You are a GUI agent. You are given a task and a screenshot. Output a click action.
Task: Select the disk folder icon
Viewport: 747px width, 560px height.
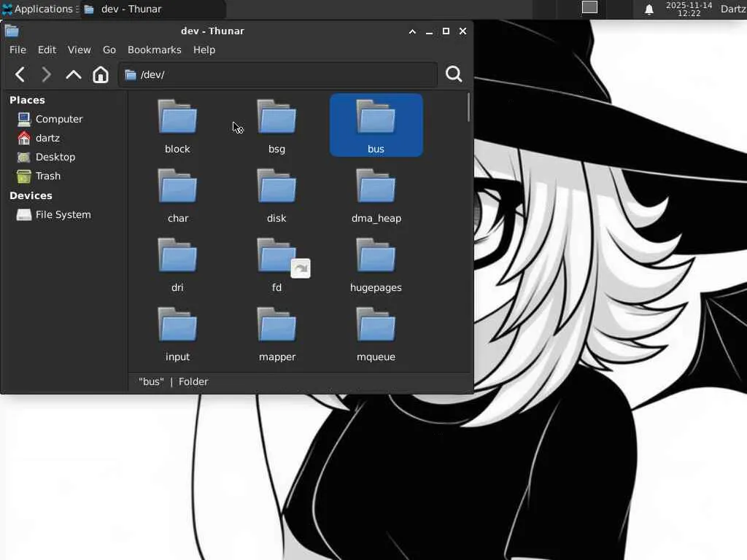click(x=276, y=186)
